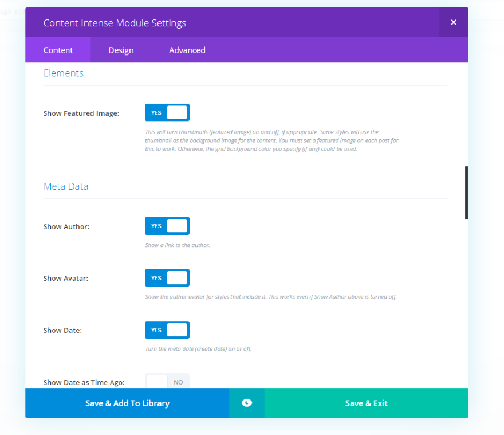Click the Show Date label

pyautogui.click(x=64, y=331)
